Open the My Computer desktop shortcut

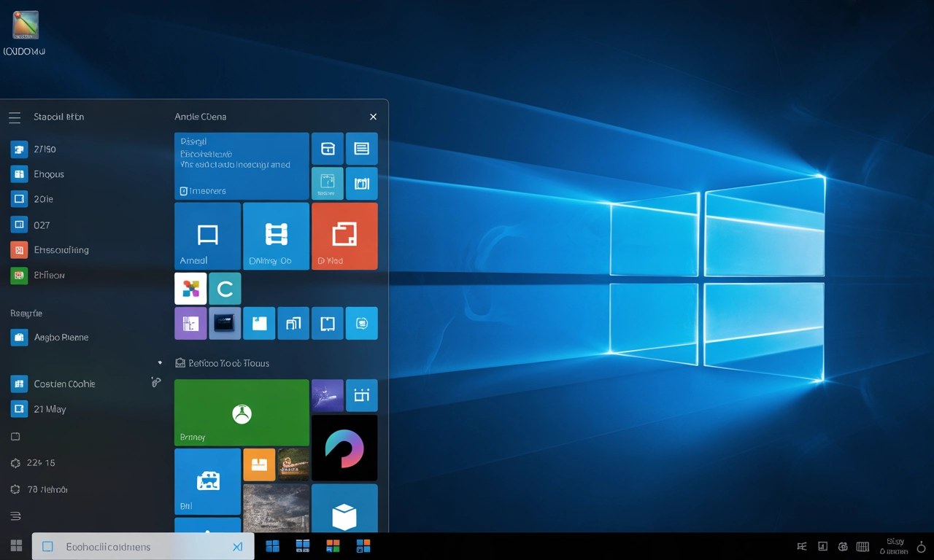[x=25, y=34]
